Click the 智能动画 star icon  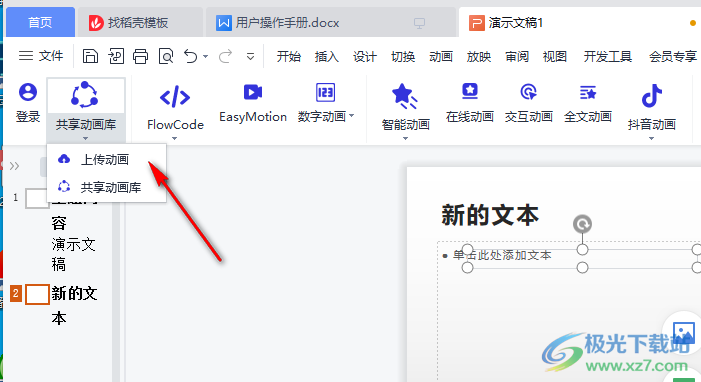pos(404,96)
